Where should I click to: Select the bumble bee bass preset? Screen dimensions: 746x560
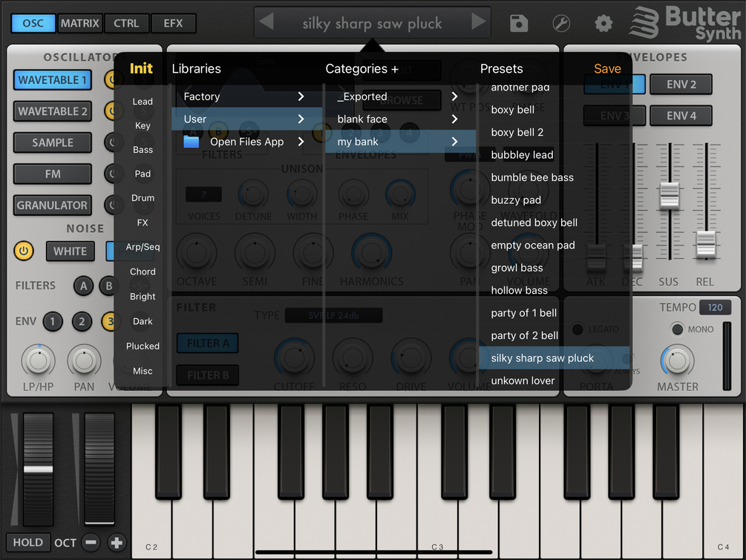point(554,177)
